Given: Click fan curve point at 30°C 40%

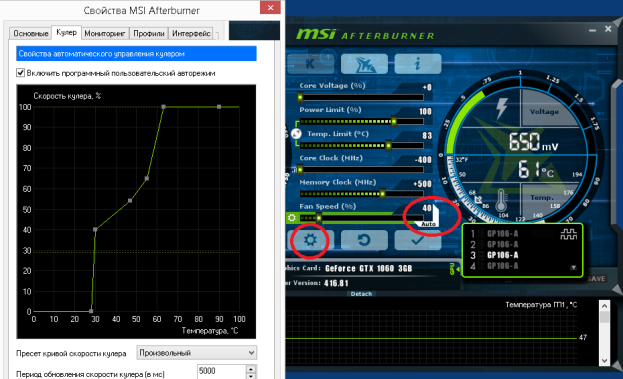Looking at the screenshot, I should click(95, 230).
